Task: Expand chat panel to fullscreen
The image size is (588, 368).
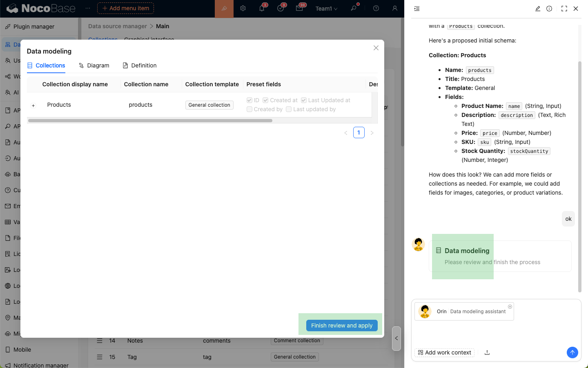Action: (x=564, y=9)
